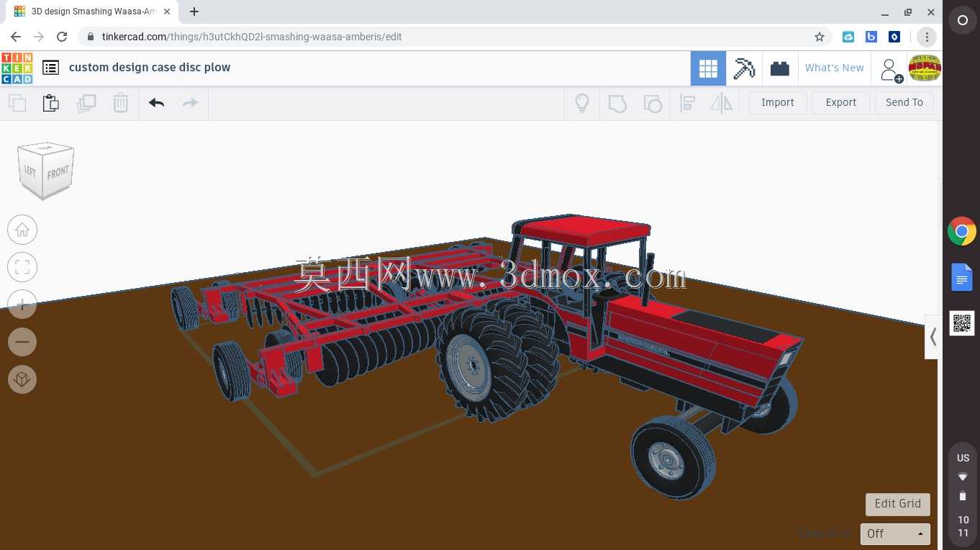Click the FRONT face of view cube
This screenshot has width=980, height=550.
(x=58, y=173)
